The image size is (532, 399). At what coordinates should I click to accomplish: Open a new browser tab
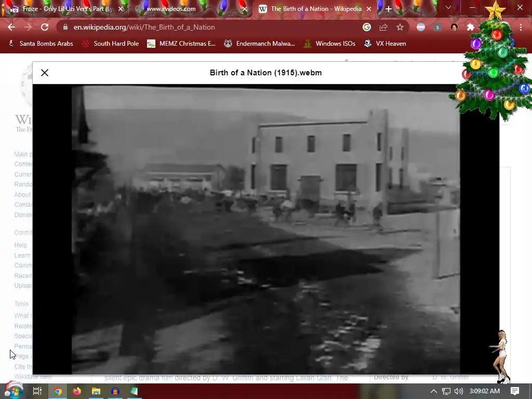(389, 9)
